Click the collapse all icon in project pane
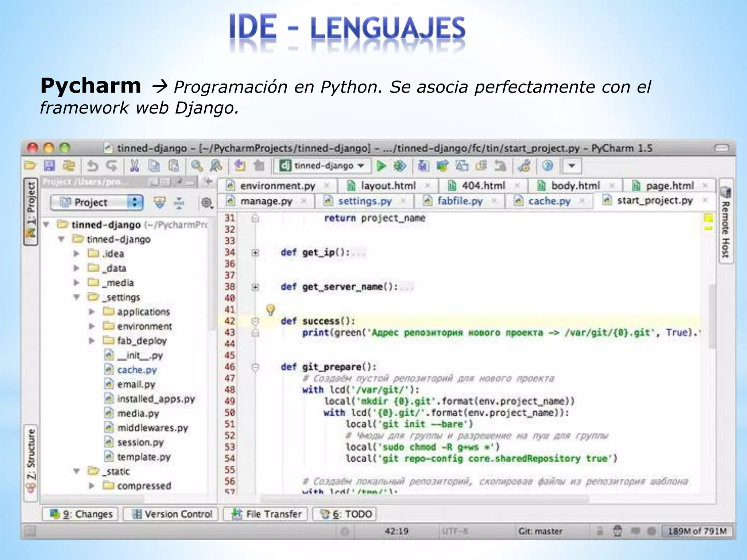This screenshot has height=560, width=747. (x=179, y=203)
